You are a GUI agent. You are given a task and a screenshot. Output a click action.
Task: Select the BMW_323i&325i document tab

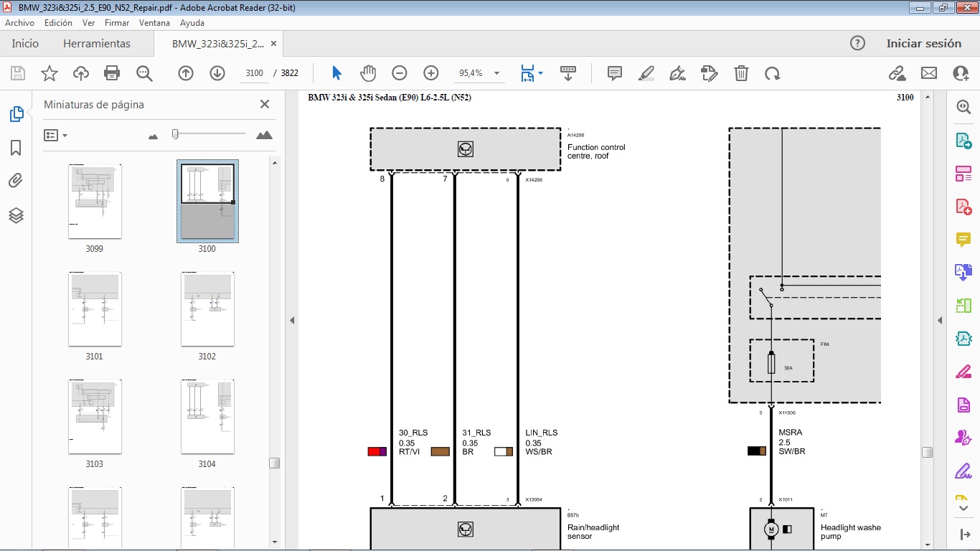click(x=218, y=44)
